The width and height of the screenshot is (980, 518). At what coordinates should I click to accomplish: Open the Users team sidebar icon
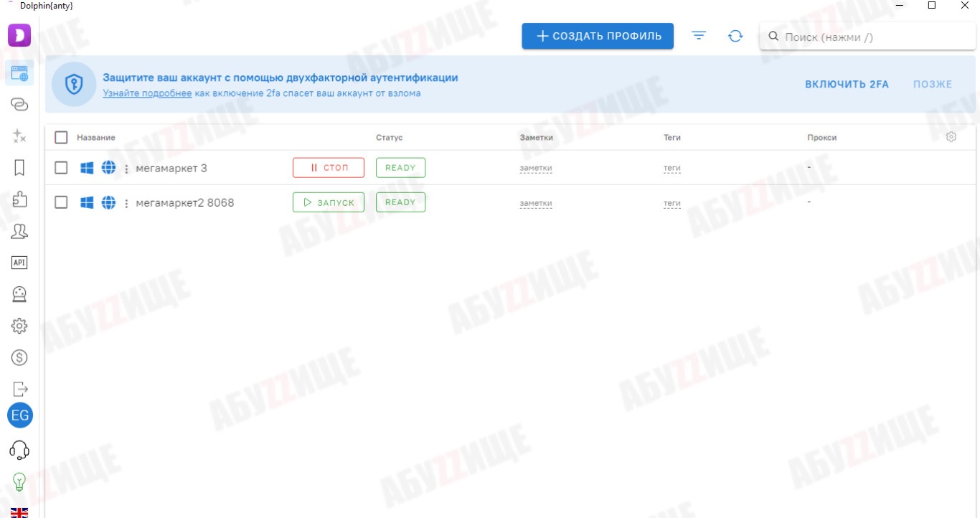[19, 231]
